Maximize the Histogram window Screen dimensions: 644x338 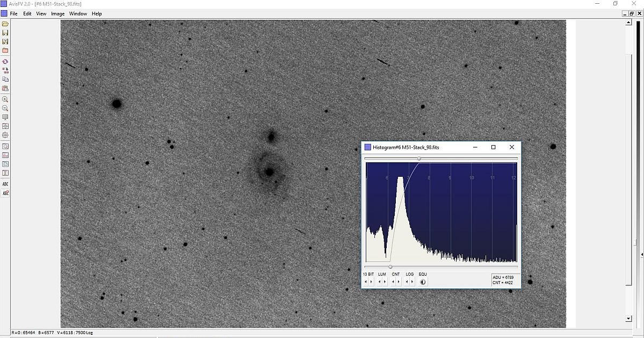493,147
